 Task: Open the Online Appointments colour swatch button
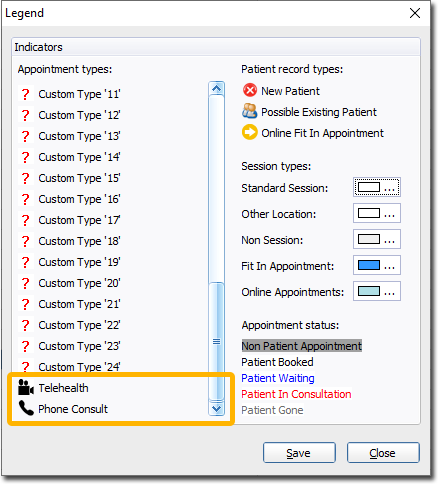(x=377, y=291)
